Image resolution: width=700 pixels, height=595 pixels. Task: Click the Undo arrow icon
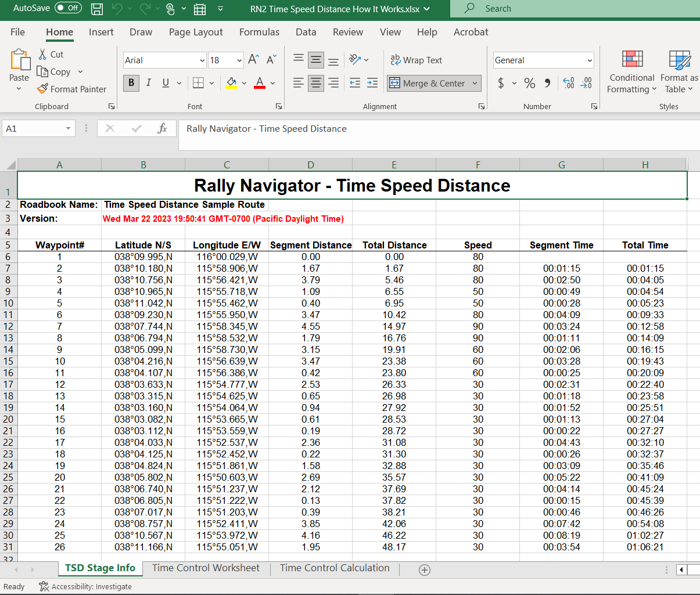[x=117, y=9]
